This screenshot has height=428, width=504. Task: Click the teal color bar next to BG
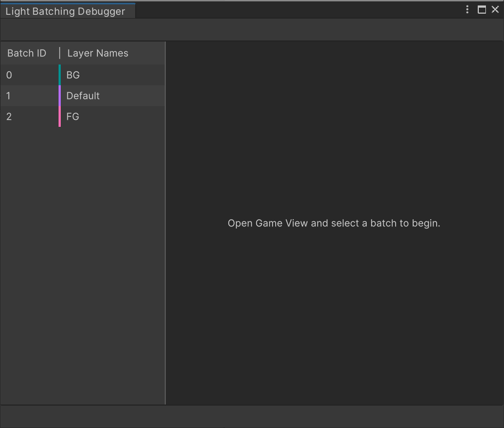coord(60,75)
